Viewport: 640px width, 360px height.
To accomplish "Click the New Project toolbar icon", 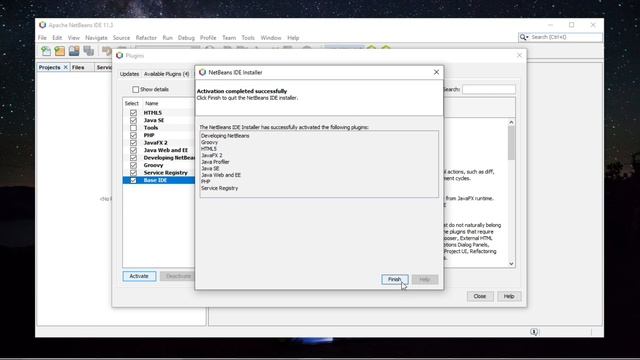I will (x=60, y=51).
